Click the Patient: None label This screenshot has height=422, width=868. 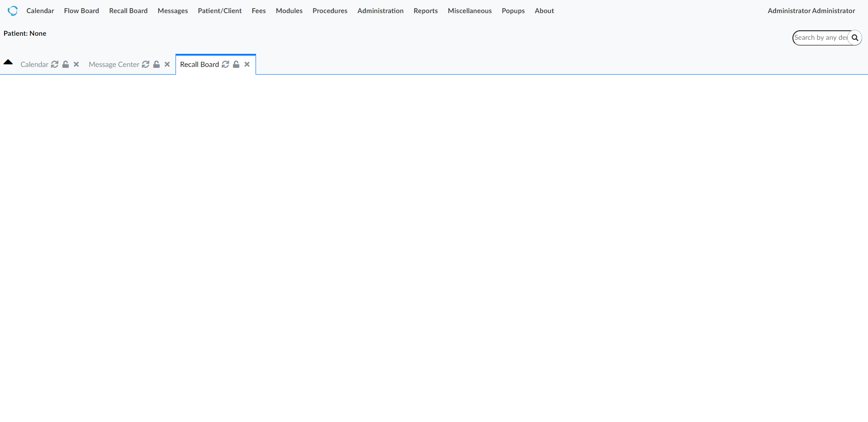tap(24, 33)
